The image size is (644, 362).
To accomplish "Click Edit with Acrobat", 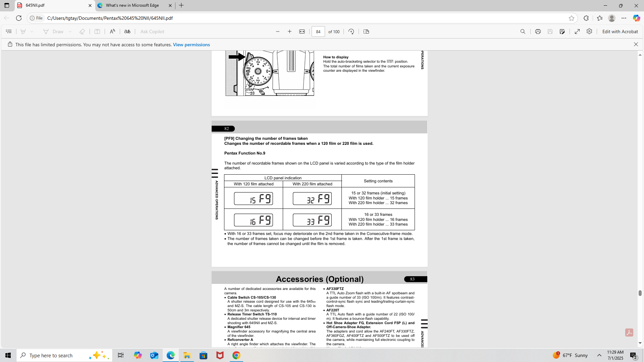I will point(620,32).
